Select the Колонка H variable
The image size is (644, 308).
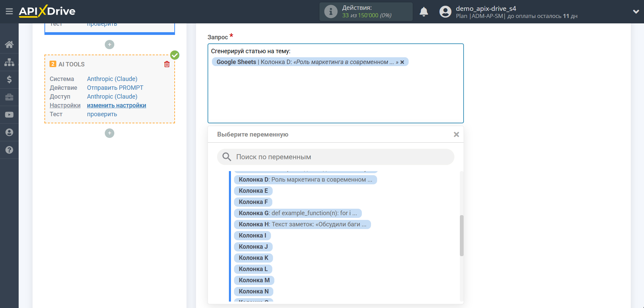[302, 224]
